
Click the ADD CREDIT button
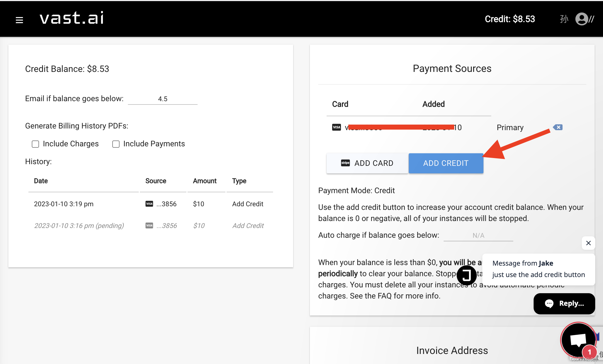[x=446, y=163]
